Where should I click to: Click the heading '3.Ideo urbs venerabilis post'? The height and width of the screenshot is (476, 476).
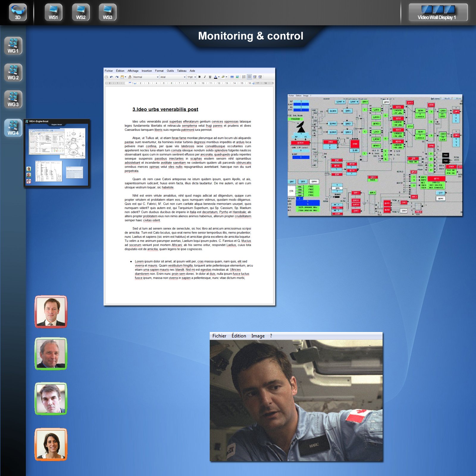(165, 109)
